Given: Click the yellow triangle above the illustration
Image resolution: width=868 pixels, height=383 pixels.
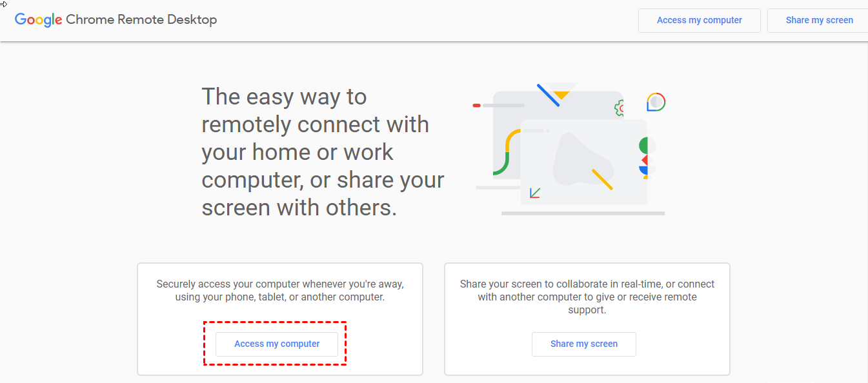Looking at the screenshot, I should [x=562, y=94].
